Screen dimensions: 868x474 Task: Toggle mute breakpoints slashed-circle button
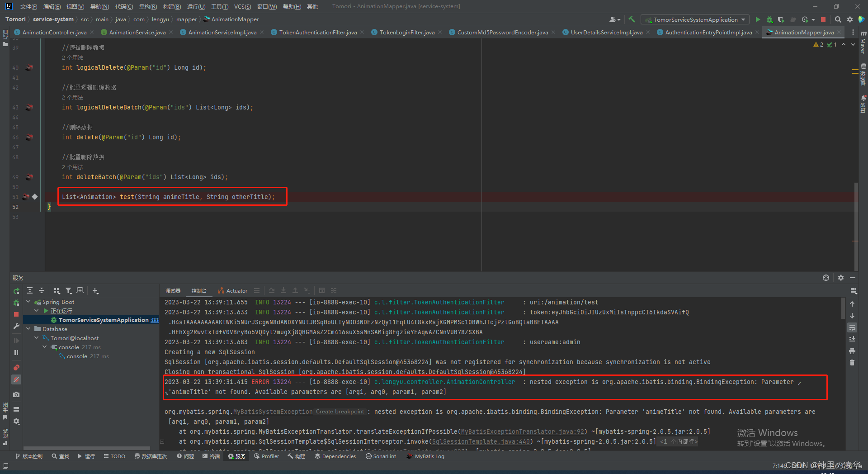(16, 379)
